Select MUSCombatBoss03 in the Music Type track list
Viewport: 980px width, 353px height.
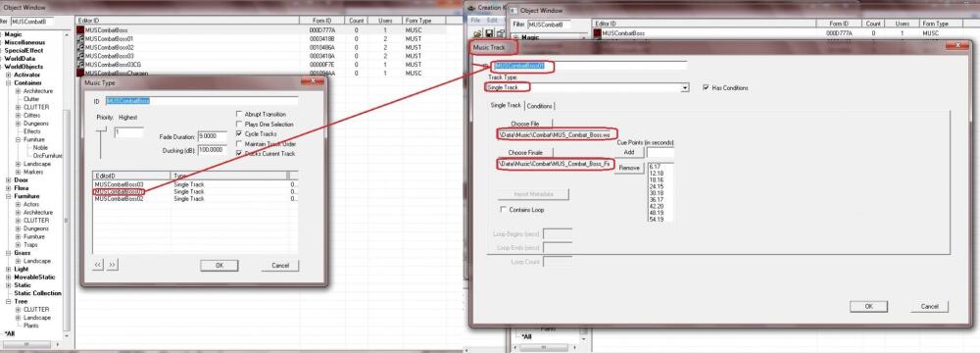pos(119,184)
